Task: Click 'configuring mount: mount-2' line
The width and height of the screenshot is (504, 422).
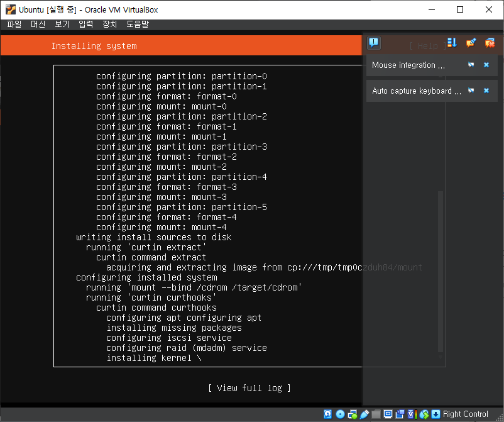Action: point(162,167)
